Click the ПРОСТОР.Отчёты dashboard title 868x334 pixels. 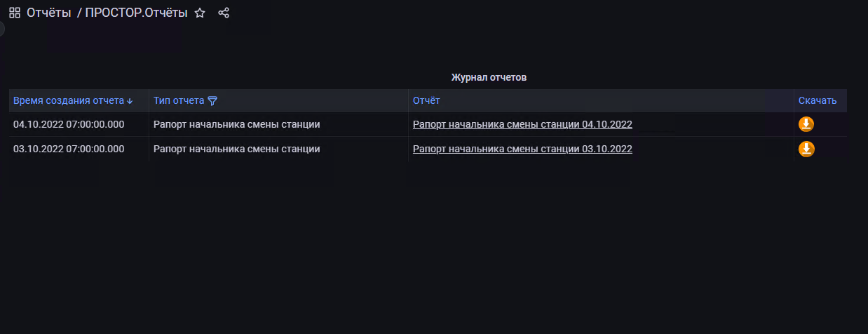click(x=136, y=13)
